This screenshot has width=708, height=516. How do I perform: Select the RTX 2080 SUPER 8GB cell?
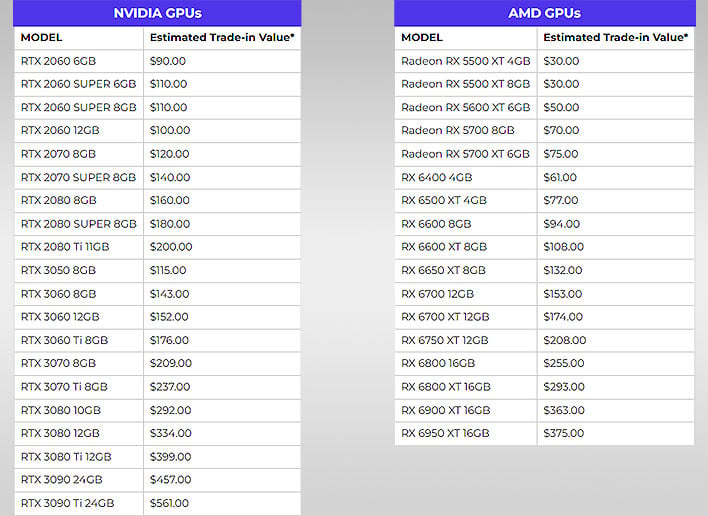click(x=79, y=224)
